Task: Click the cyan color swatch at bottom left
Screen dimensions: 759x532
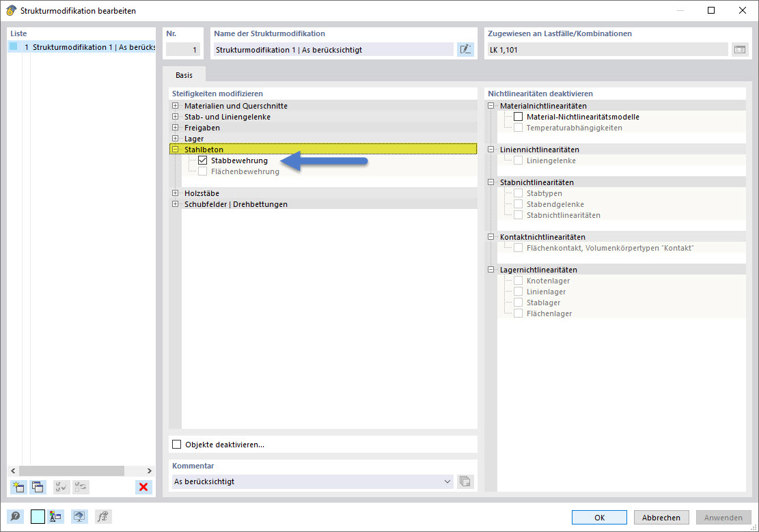Action: 39,516
